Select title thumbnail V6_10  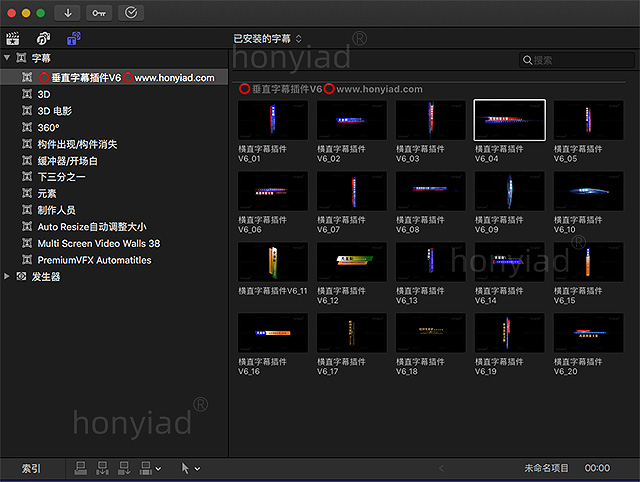[x=589, y=191]
